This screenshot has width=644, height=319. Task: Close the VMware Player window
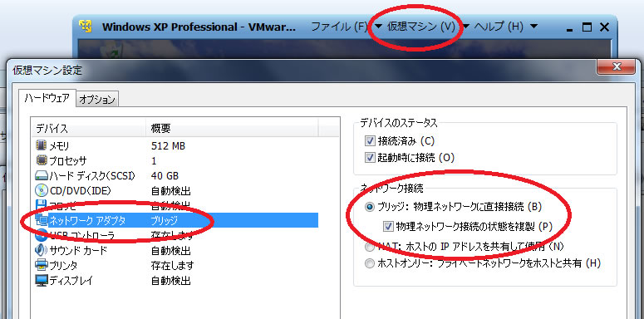[604, 27]
